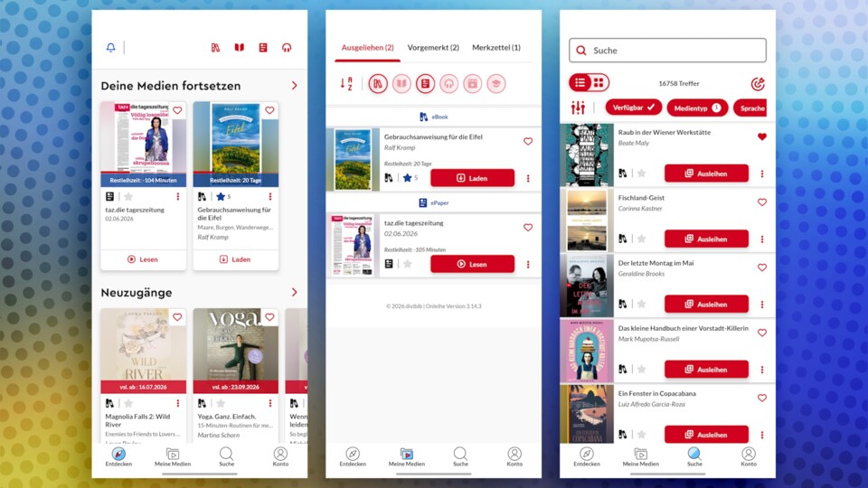Screen dimensions: 868x488
Task: Open options menu of Fischland-Geist result
Action: click(762, 239)
